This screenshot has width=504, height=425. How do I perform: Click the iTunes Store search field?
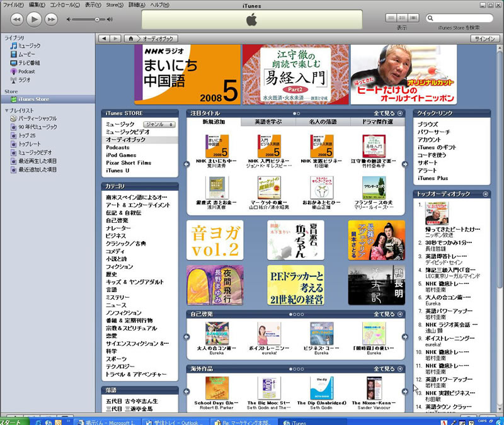pyautogui.click(x=459, y=18)
